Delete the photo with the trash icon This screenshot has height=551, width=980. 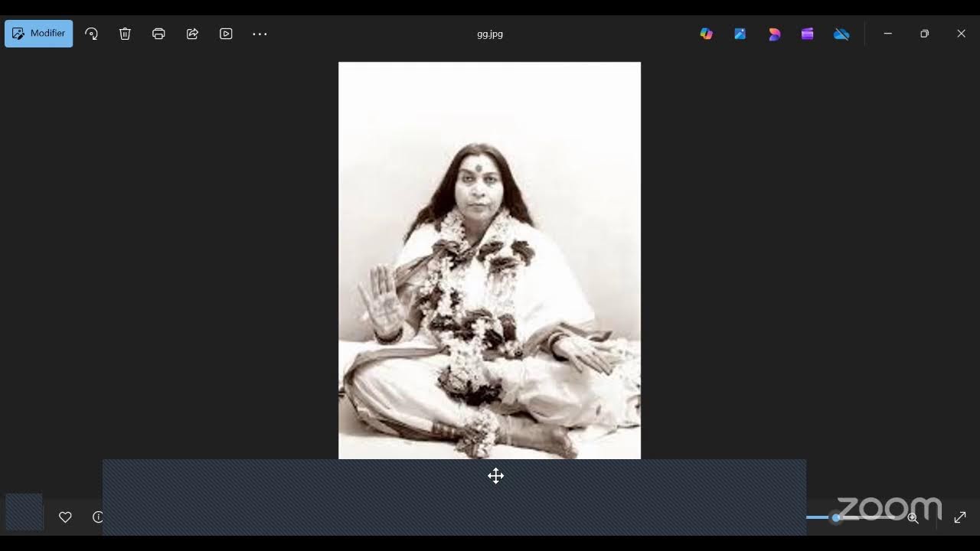[x=126, y=34]
